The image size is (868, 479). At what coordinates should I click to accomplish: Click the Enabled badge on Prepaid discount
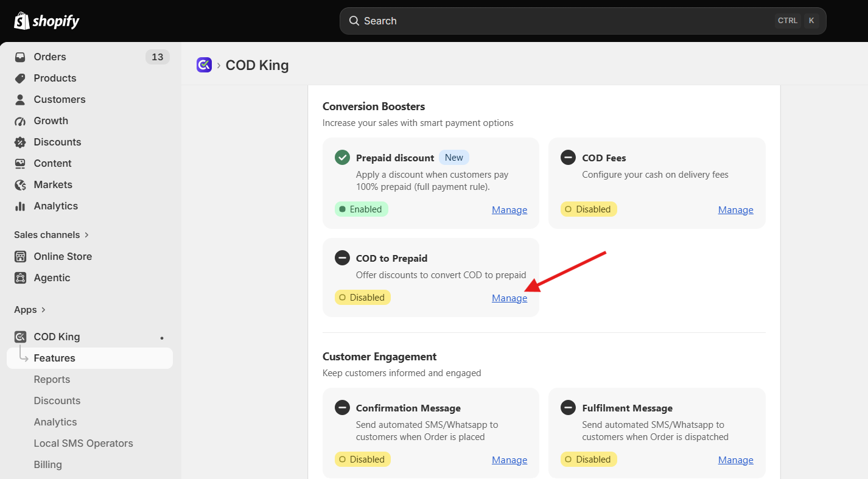[x=362, y=209]
